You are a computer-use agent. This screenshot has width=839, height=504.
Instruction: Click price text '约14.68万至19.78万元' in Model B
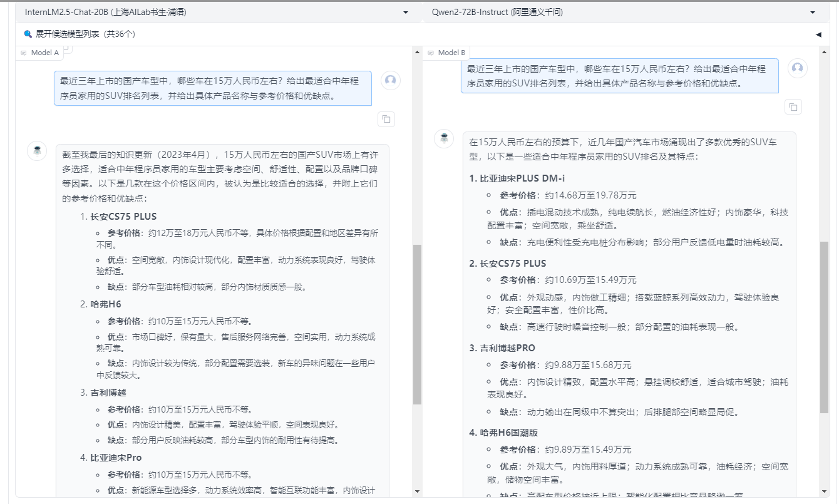point(590,195)
